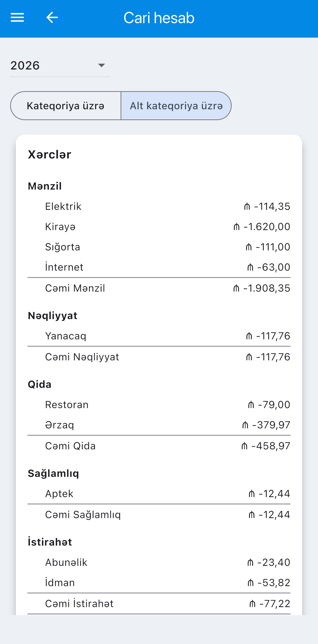
Task: Open the Abunəlik subscription row
Action: [x=159, y=562]
